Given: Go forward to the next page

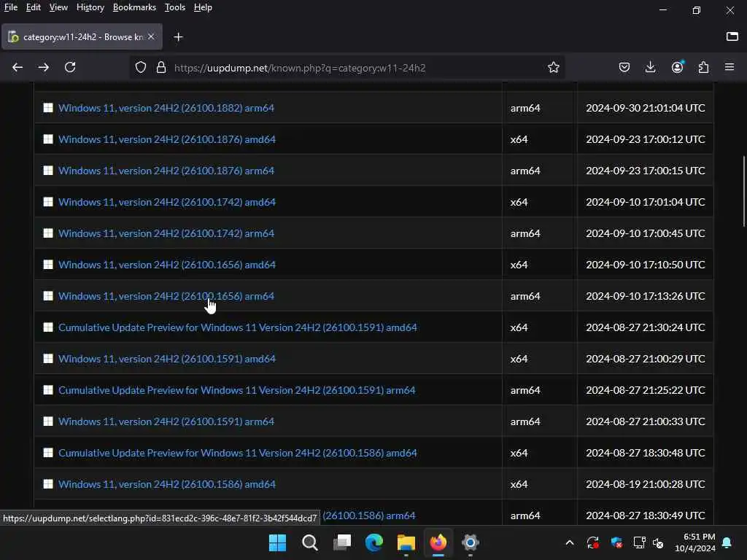Looking at the screenshot, I should tap(44, 67).
